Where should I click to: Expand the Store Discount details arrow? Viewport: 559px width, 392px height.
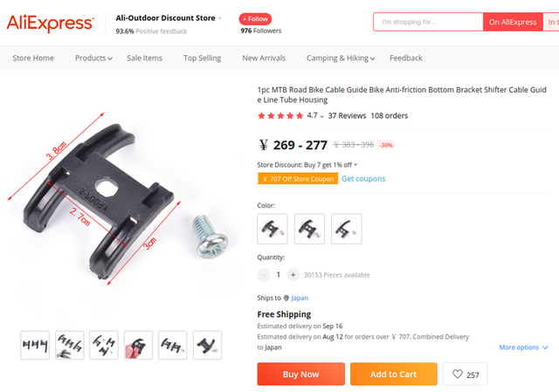tap(355, 165)
